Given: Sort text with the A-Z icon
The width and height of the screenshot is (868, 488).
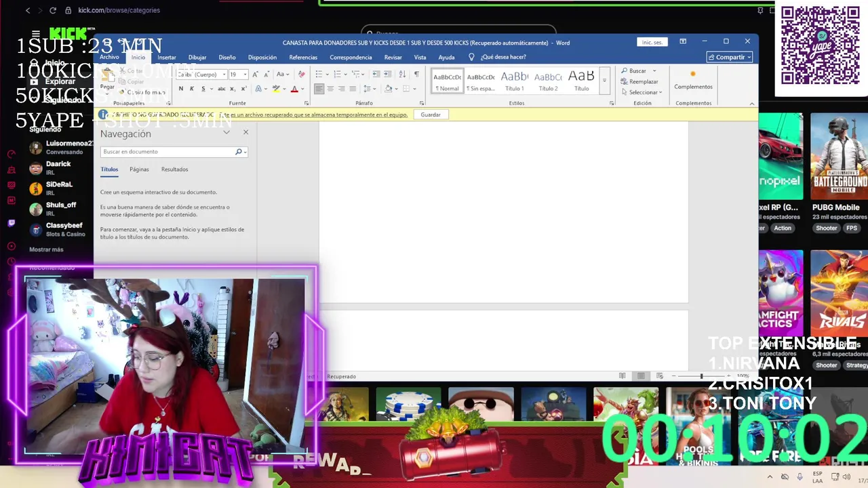Looking at the screenshot, I should click(402, 75).
